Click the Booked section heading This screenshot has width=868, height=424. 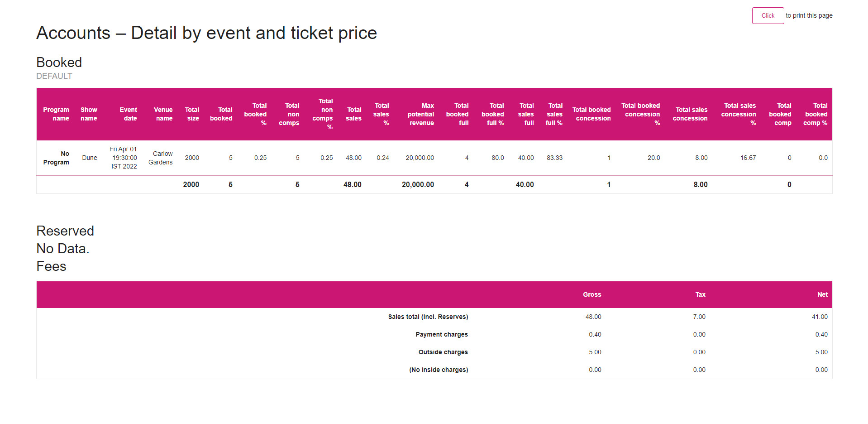[59, 62]
